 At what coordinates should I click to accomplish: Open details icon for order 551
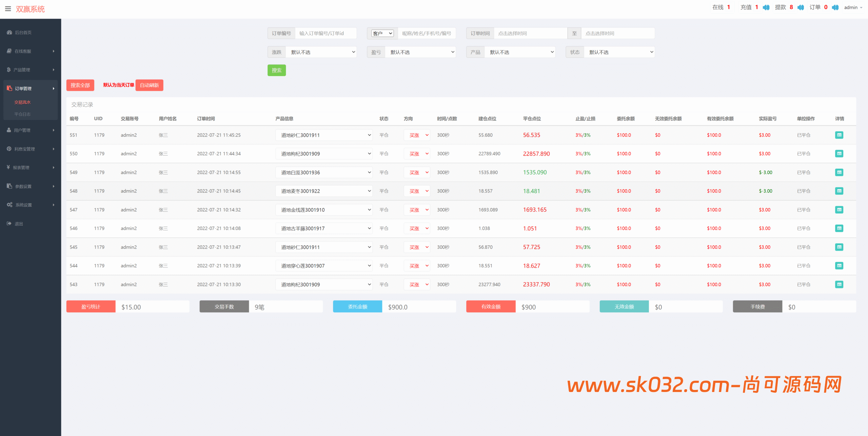839,135
